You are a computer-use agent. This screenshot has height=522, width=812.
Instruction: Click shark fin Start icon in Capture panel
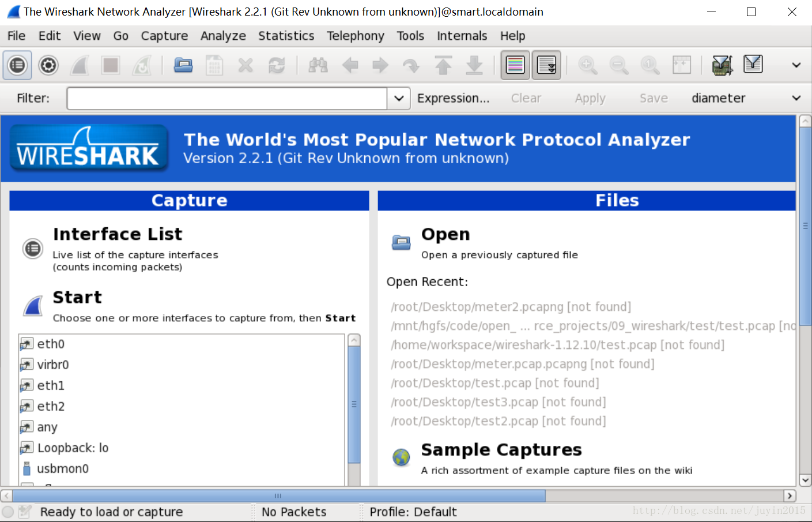33,306
